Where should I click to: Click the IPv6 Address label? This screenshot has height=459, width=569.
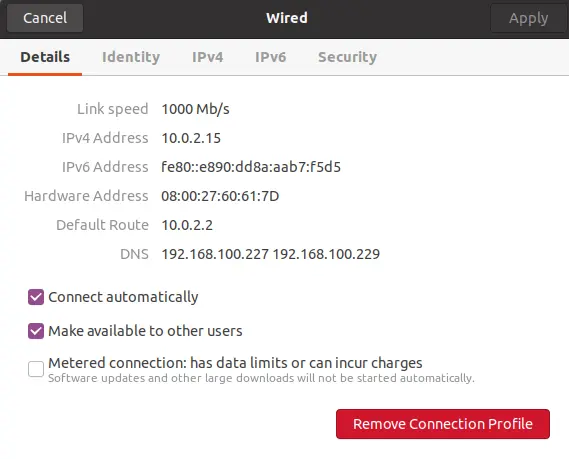(105, 167)
